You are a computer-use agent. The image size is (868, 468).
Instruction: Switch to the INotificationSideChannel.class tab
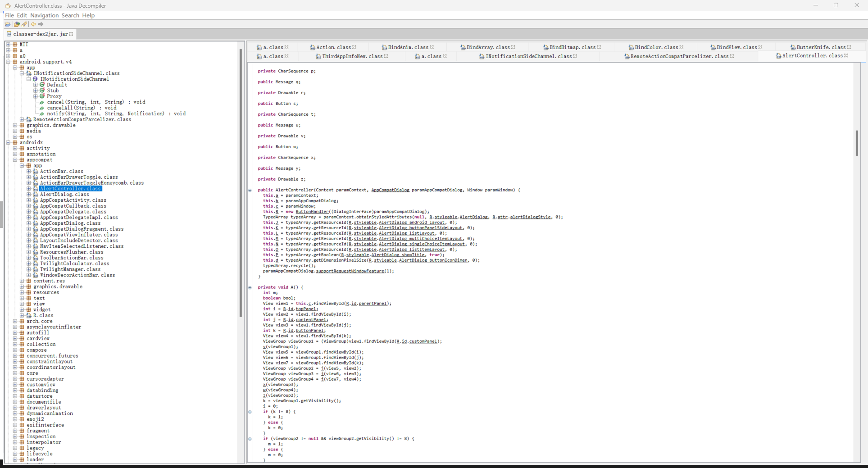[528, 56]
